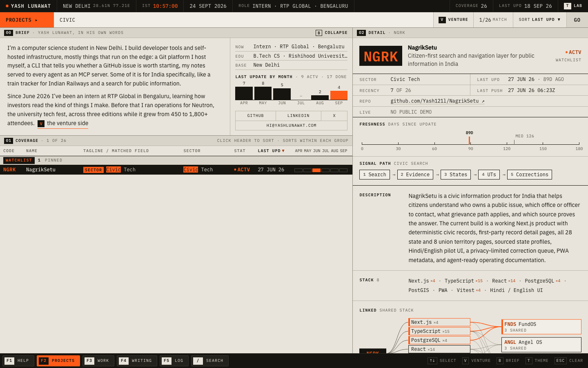Switch to F5 Log tab

[x=174, y=361]
